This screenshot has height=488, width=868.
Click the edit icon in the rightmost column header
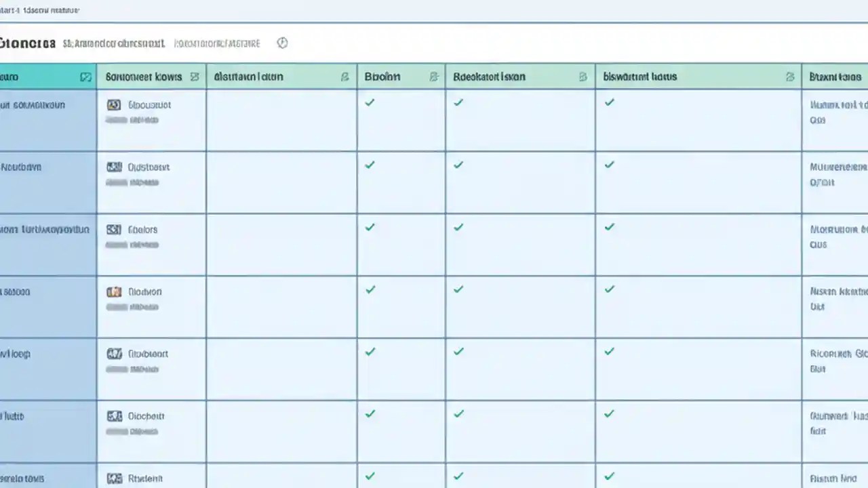(x=789, y=77)
